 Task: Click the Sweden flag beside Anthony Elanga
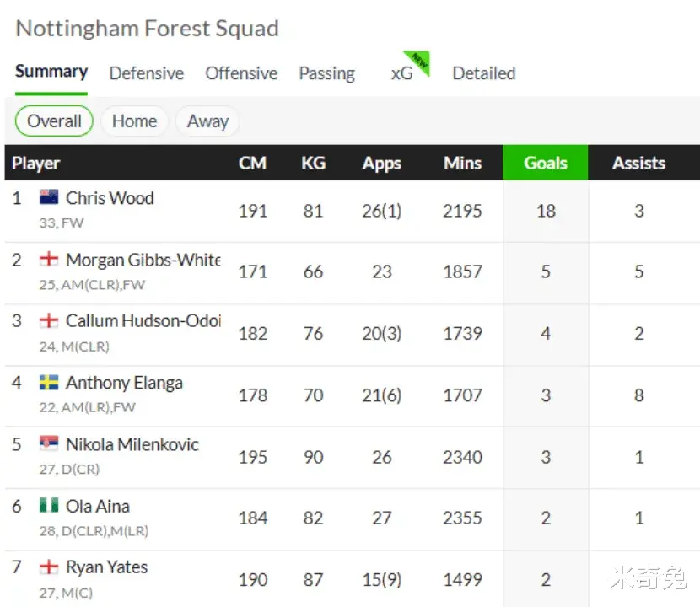[x=49, y=382]
